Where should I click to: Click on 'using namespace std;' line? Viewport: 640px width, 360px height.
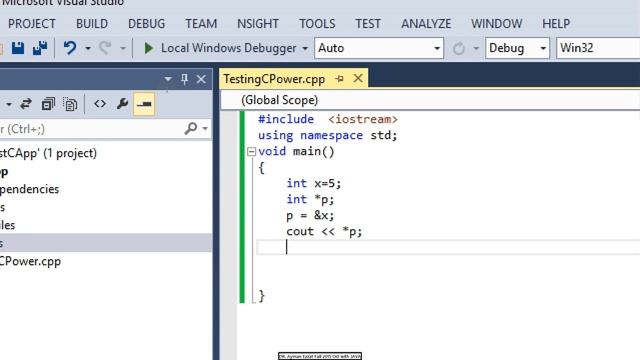[327, 136]
